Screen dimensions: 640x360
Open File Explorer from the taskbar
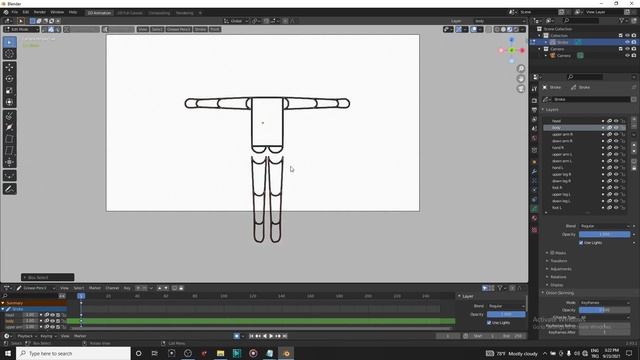(x=220, y=353)
